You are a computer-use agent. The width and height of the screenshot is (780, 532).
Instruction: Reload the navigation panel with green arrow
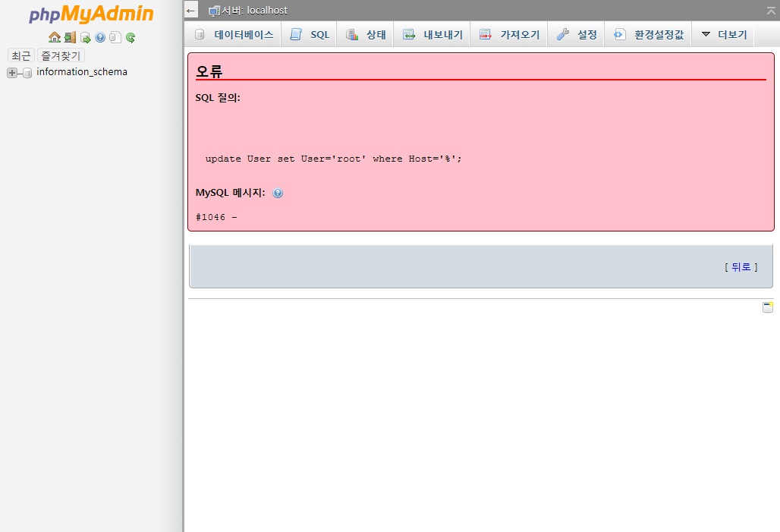coord(131,37)
